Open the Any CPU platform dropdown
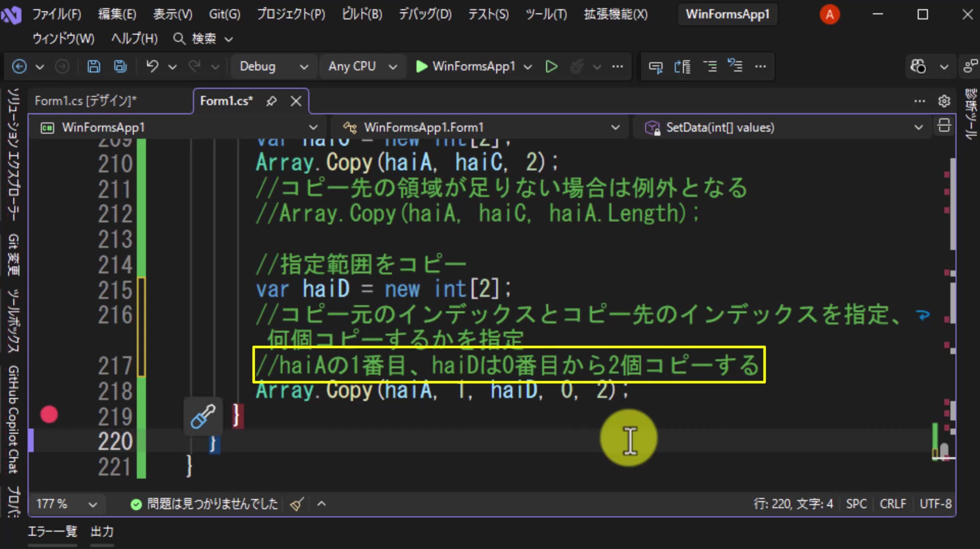 (x=362, y=66)
